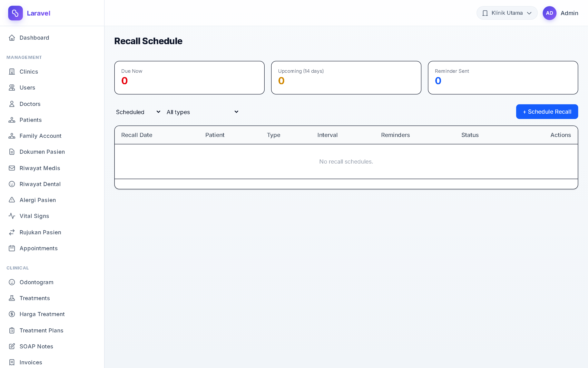
Task: Click the Laravel logo icon
Action: [15, 13]
